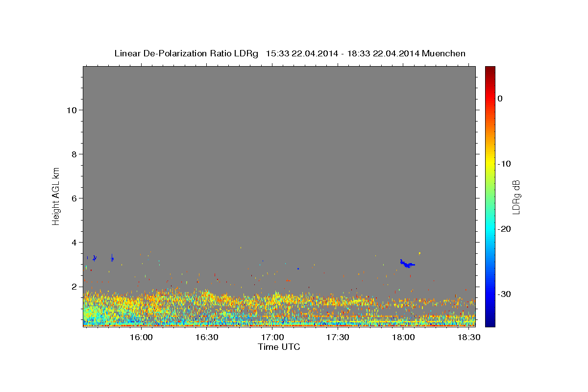Click the dark red top of colorbar
This screenshot has width=588, height=392.
[490, 70]
